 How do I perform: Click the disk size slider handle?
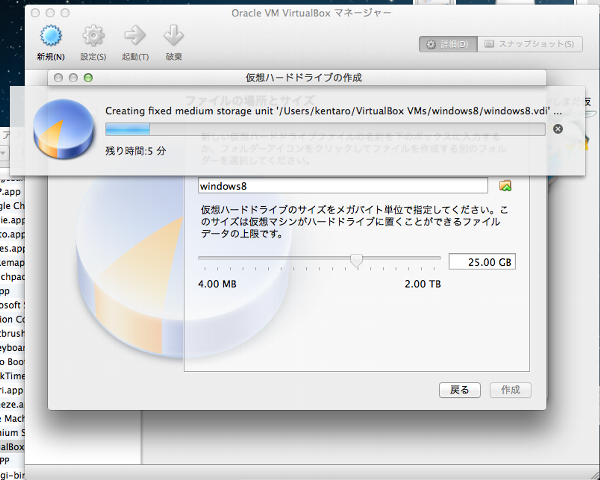tap(356, 261)
